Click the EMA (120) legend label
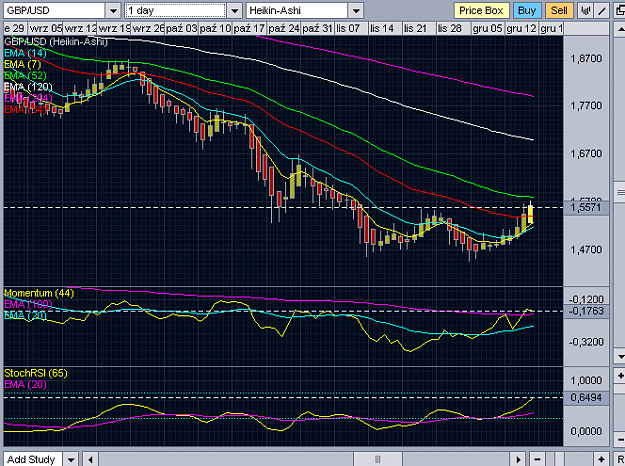 coord(28,87)
